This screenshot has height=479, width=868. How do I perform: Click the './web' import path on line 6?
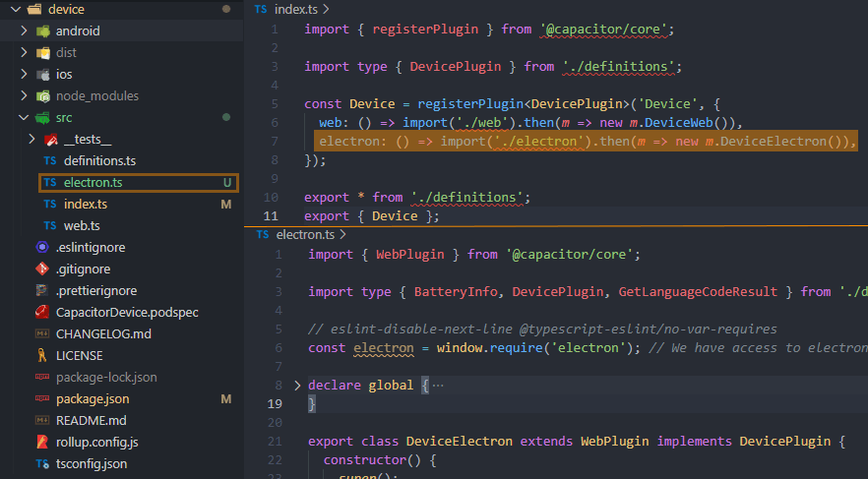point(481,122)
